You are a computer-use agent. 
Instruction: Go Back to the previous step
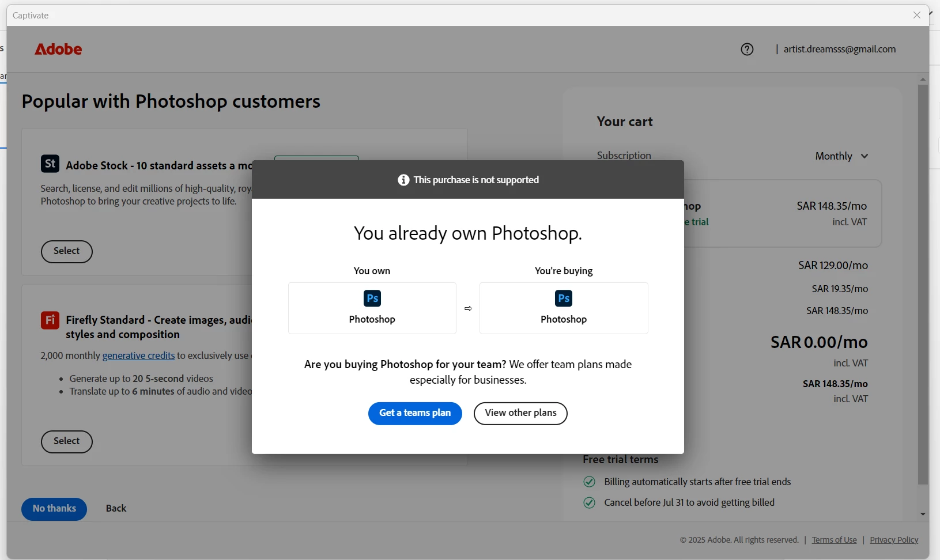coord(116,509)
